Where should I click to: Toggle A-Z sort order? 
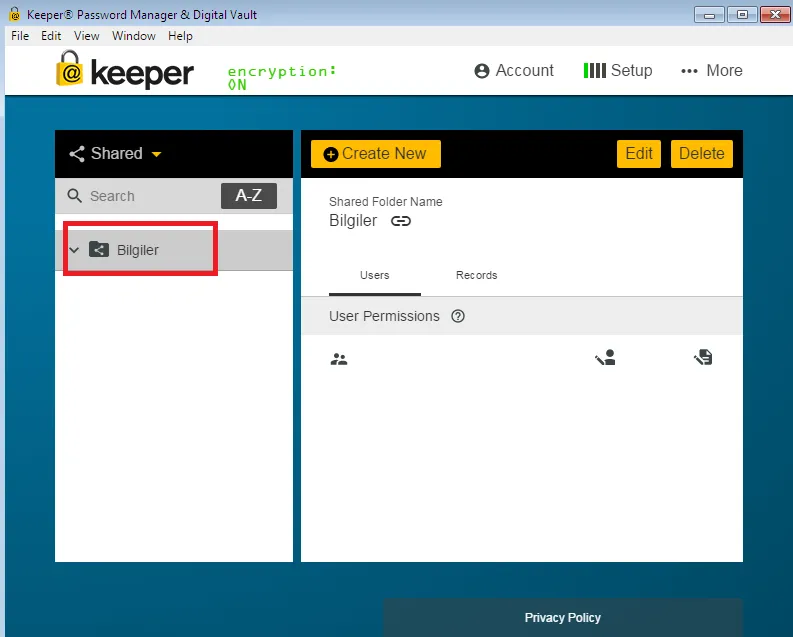point(248,196)
